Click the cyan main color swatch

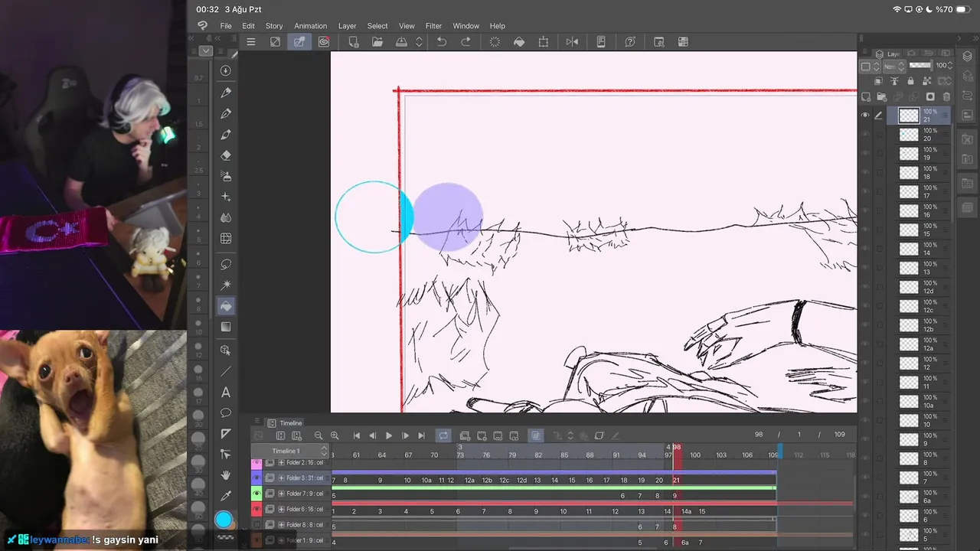click(224, 520)
